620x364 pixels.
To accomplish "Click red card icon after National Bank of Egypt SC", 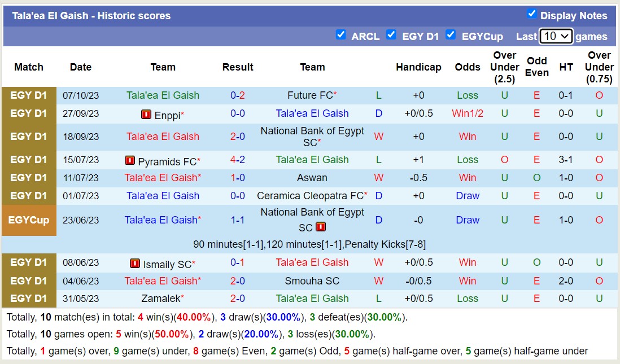I will pyautogui.click(x=321, y=227).
